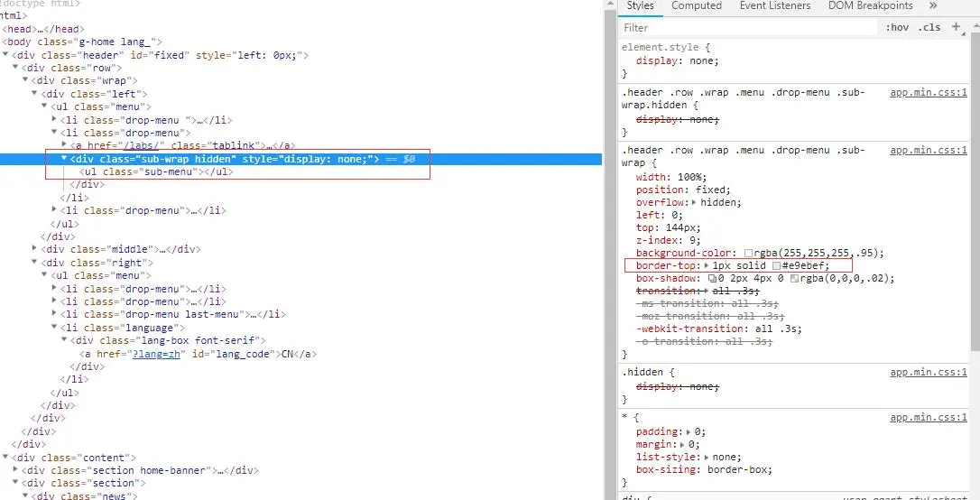Collapse the div class="header" node

click(x=5, y=55)
